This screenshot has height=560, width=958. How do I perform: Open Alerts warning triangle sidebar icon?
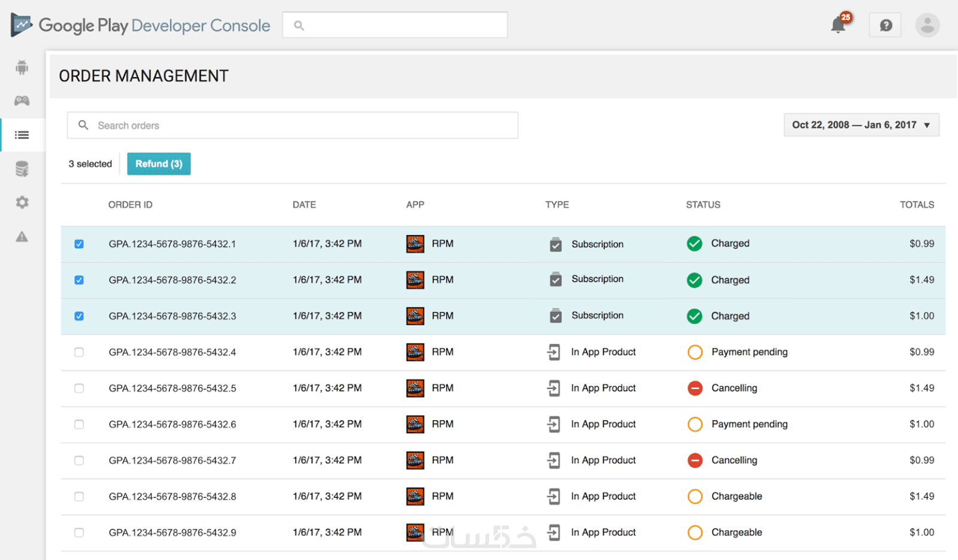(x=22, y=236)
